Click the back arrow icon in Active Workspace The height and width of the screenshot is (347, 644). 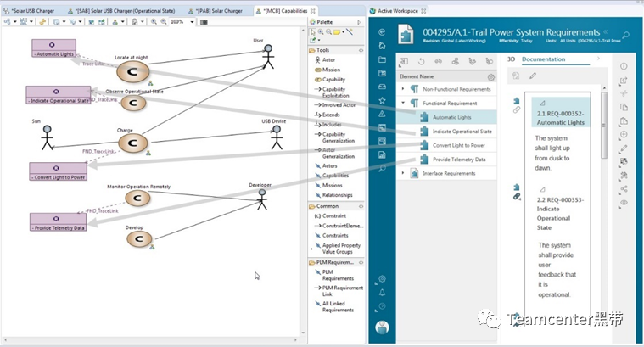(x=382, y=32)
